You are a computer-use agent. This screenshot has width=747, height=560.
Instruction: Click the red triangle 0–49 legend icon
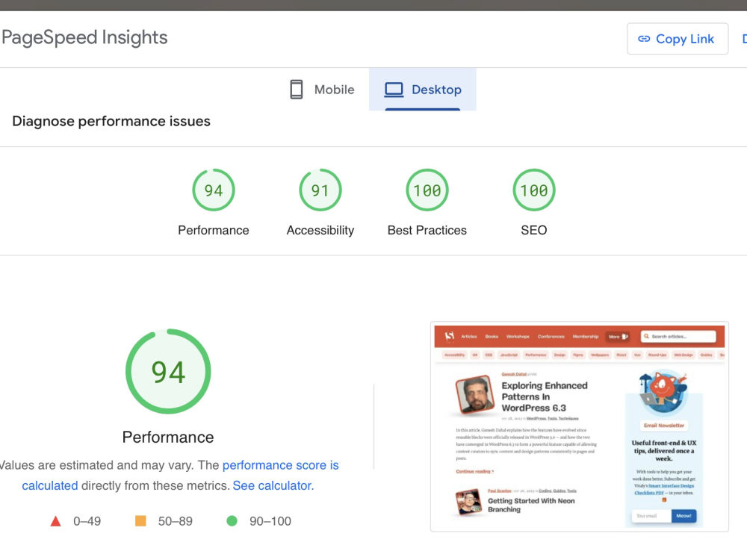pos(56,521)
